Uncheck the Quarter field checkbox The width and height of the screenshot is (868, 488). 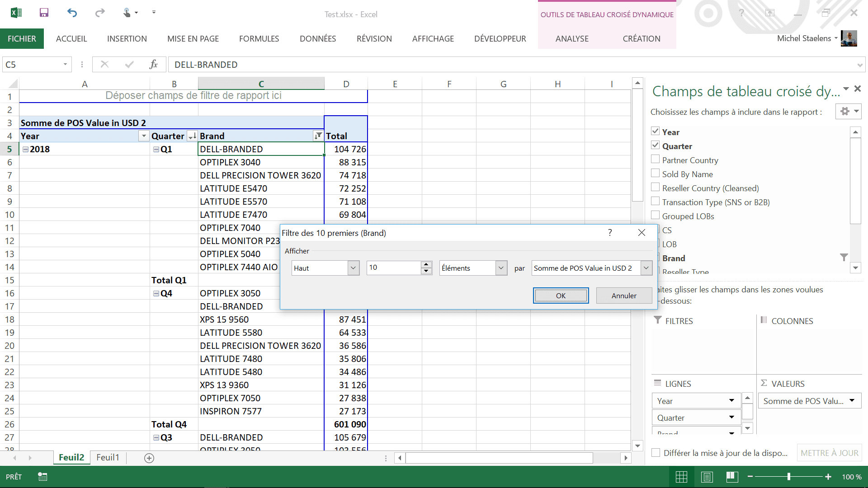pos(655,145)
